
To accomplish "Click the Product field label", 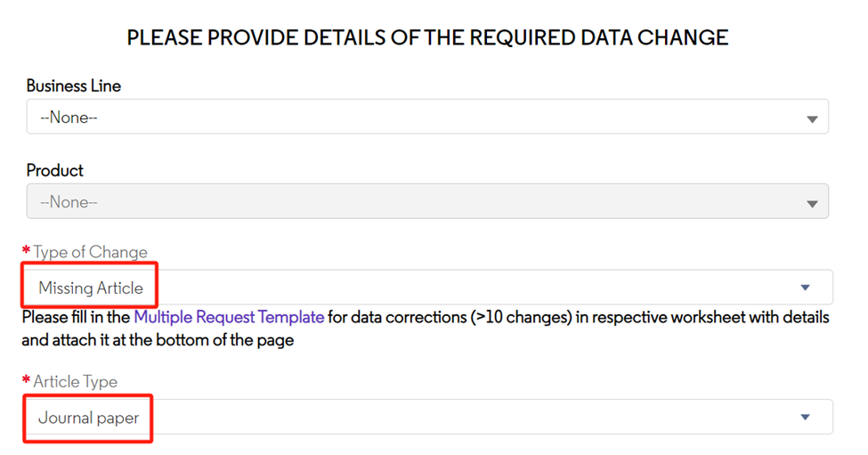I will coord(55,170).
